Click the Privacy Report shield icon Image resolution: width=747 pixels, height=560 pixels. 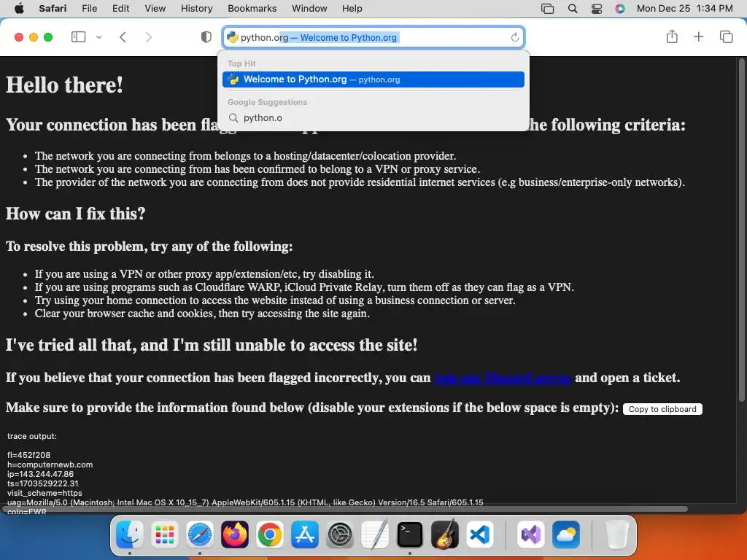coord(206,36)
